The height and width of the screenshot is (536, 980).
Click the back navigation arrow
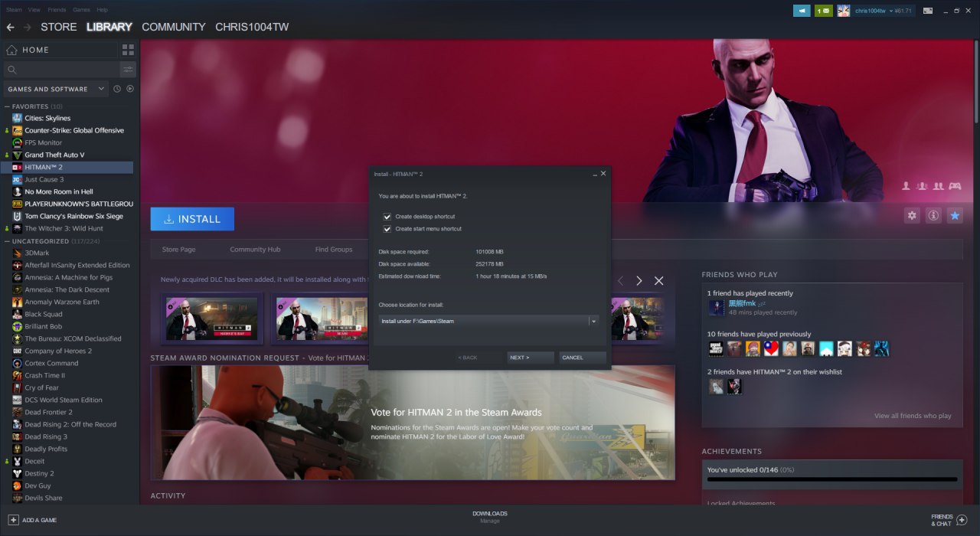point(10,27)
